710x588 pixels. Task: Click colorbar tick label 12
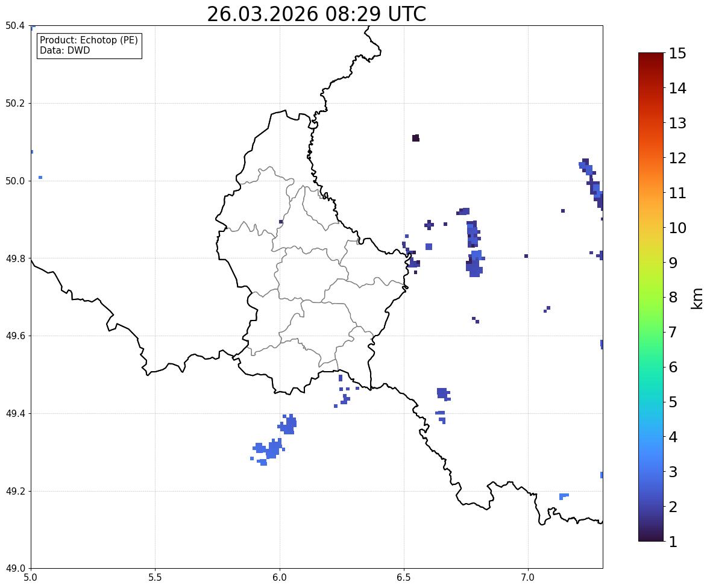[x=677, y=158]
